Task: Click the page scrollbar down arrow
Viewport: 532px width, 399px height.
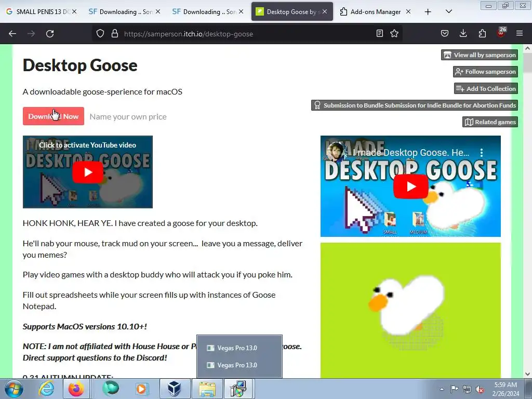Action: point(527,374)
